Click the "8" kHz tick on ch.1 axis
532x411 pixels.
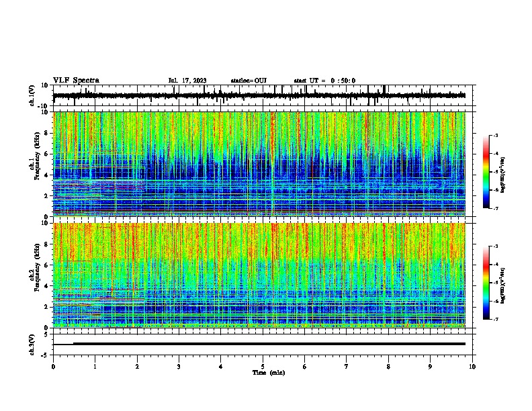click(46, 133)
